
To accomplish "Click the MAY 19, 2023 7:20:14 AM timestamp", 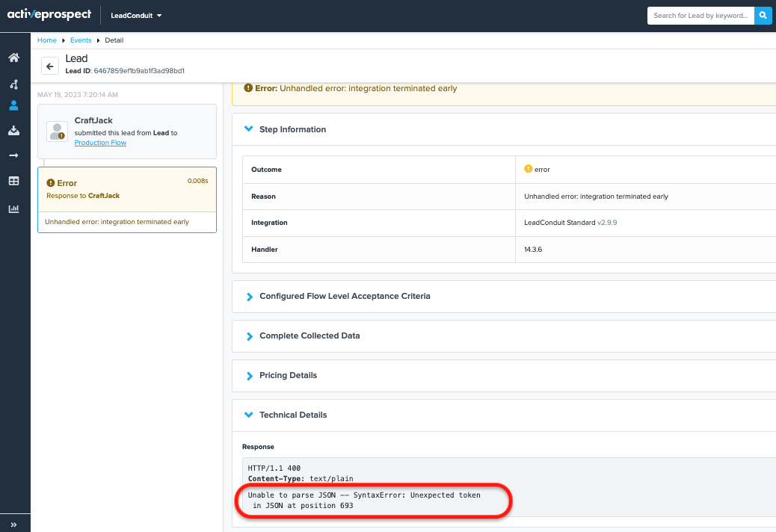I will coord(78,94).
